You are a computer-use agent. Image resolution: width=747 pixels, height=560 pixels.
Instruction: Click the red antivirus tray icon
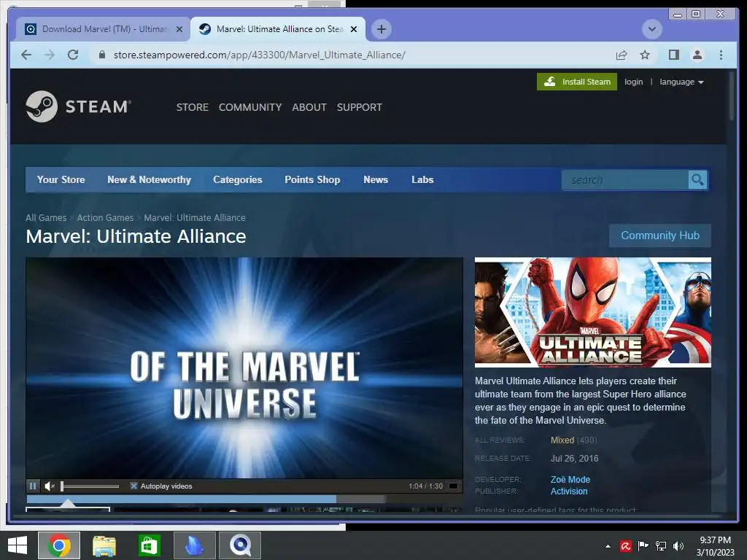625,546
